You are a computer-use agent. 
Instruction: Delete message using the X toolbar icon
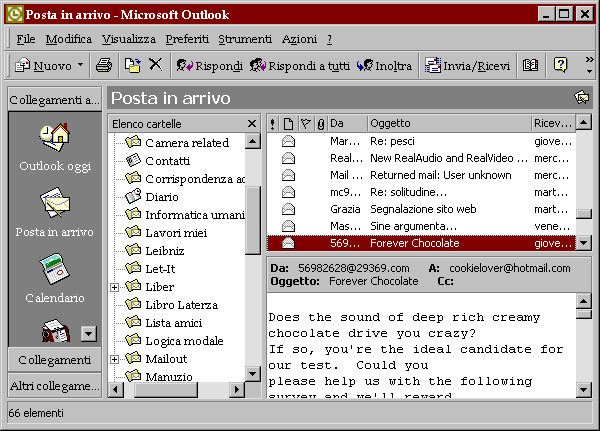click(155, 66)
